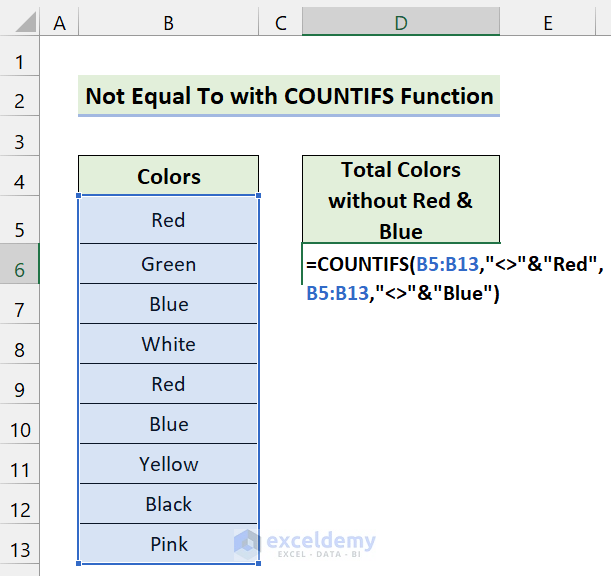
Task: Click the title cell "Not Equal To with COUNTIFS Function"
Action: (289, 97)
